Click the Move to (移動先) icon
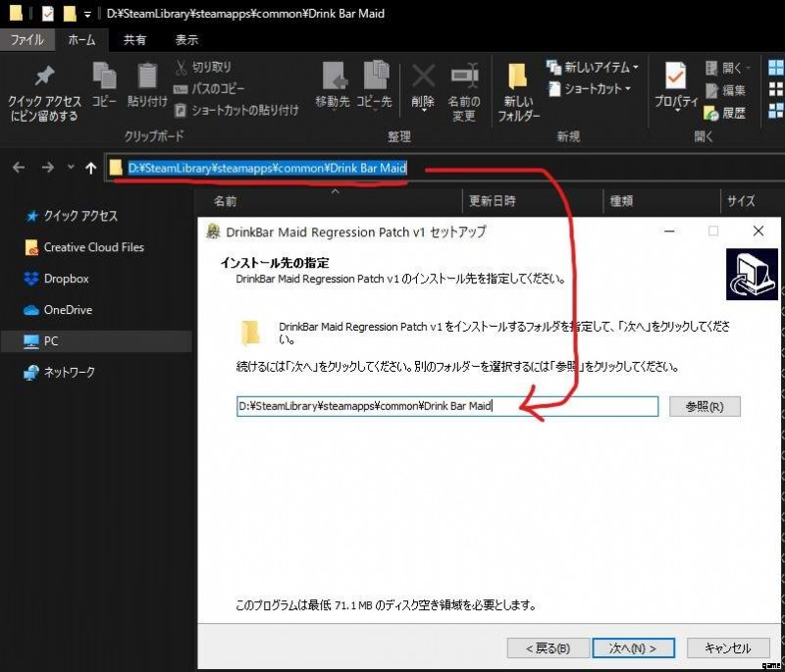This screenshot has height=672, width=785. pyautogui.click(x=333, y=78)
